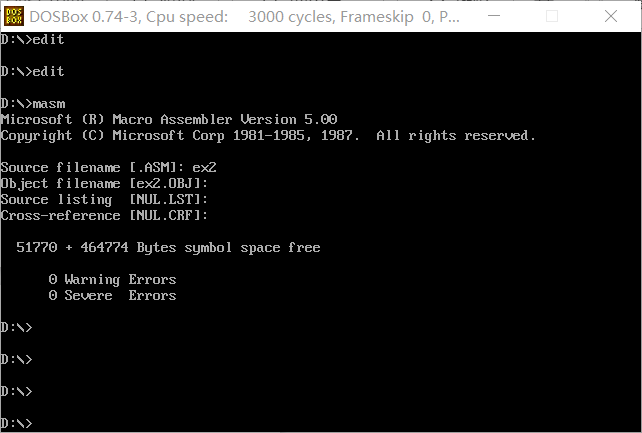Click the 'All rights reserved.' text
The image size is (642, 433).
tap(455, 135)
